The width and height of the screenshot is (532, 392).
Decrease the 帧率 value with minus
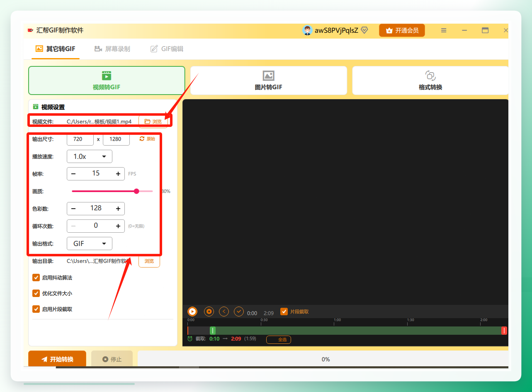coord(73,174)
